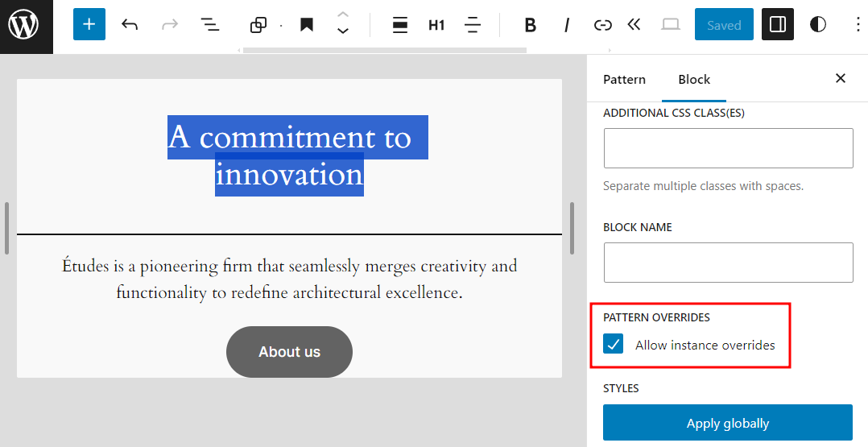Insert a link with the link icon
This screenshot has height=447, width=868.
coord(602,25)
